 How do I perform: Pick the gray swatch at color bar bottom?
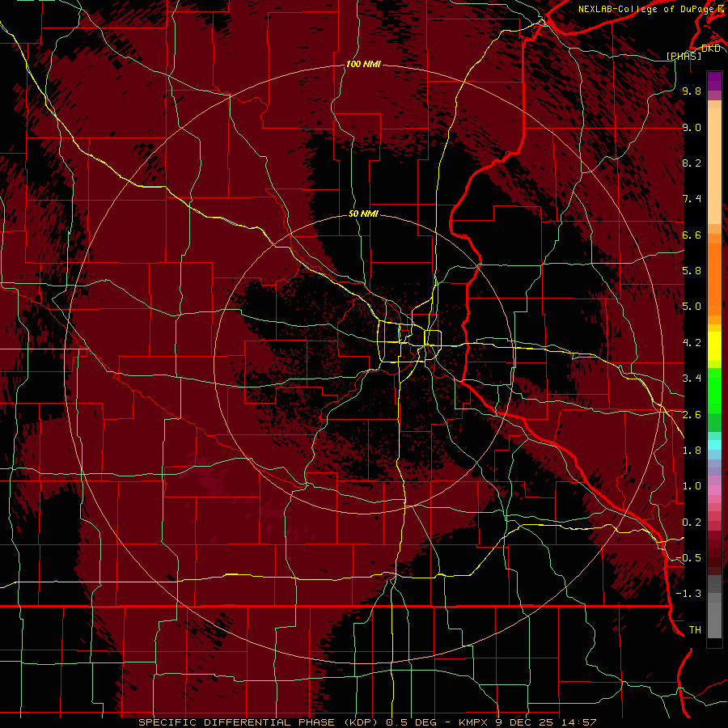714,622
